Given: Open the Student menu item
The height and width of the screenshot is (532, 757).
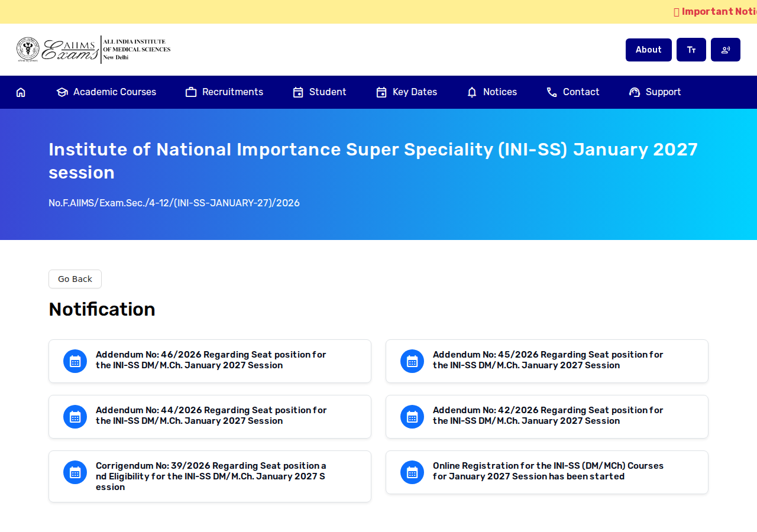Looking at the screenshot, I should click(320, 92).
